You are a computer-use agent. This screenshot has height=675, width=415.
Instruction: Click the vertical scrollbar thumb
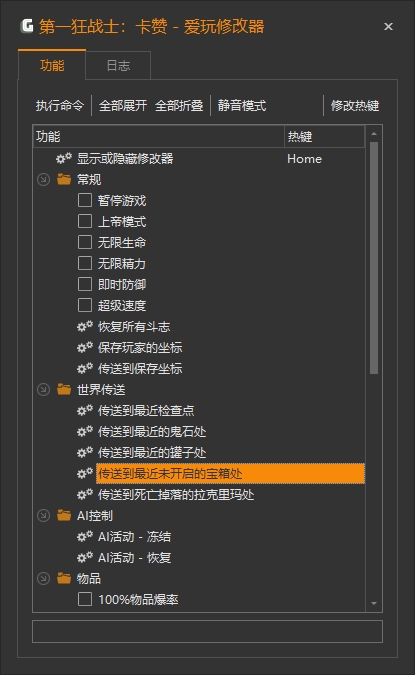[374, 258]
